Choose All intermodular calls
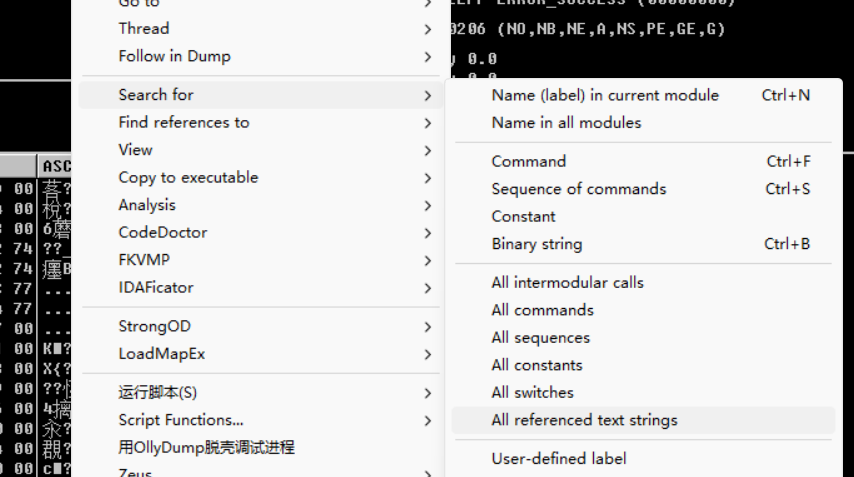This screenshot has height=477, width=854. pyautogui.click(x=567, y=283)
